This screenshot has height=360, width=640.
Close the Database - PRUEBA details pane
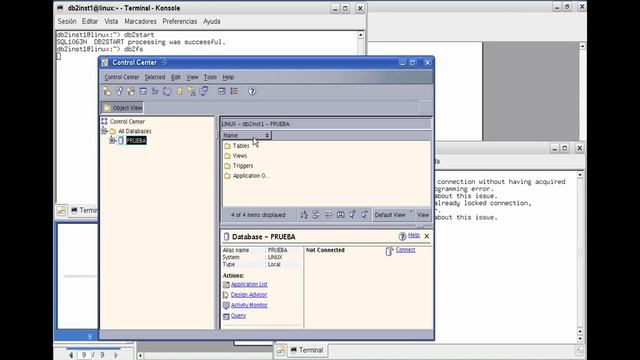427,236
